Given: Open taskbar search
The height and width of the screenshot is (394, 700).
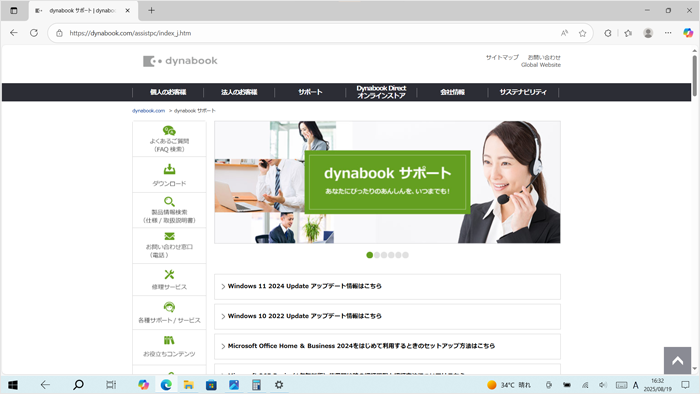Looking at the screenshot, I should pyautogui.click(x=78, y=385).
